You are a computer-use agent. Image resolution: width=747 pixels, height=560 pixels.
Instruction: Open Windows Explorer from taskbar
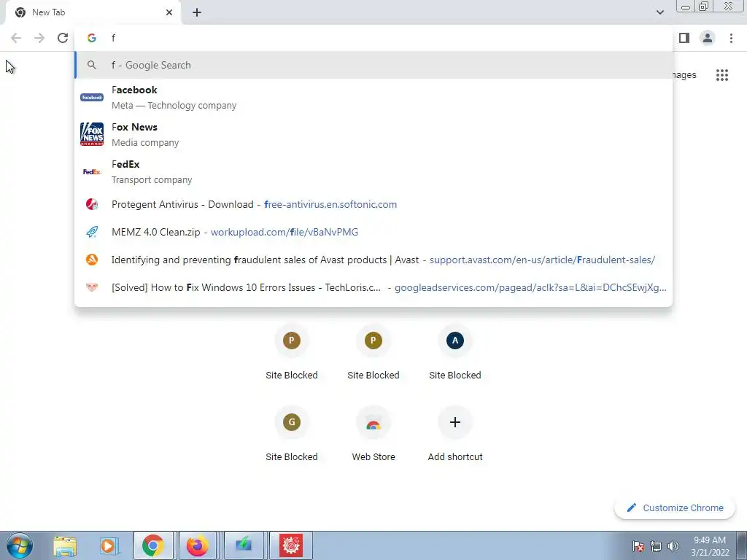(65, 545)
